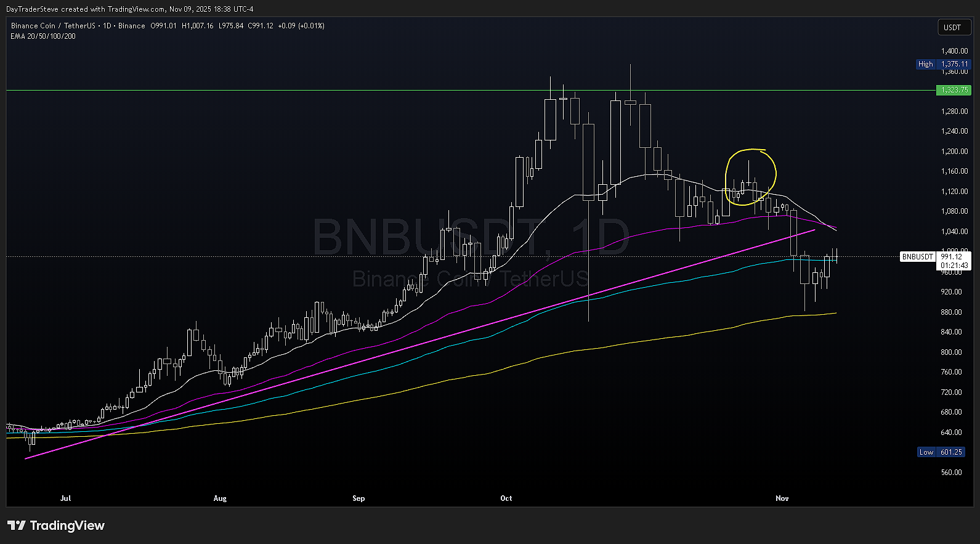Click the BNBUSDT symbol tag on price line
Viewport: 980px width, 544px height.
click(x=918, y=257)
